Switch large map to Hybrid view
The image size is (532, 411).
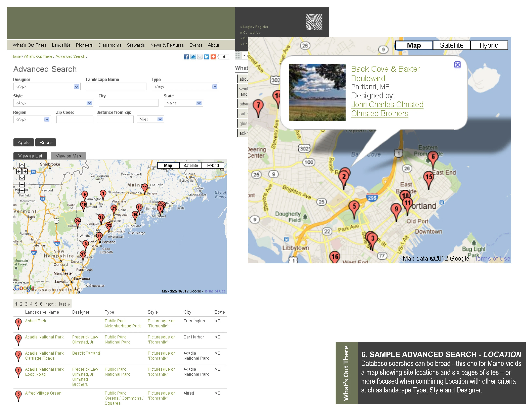[x=489, y=45]
